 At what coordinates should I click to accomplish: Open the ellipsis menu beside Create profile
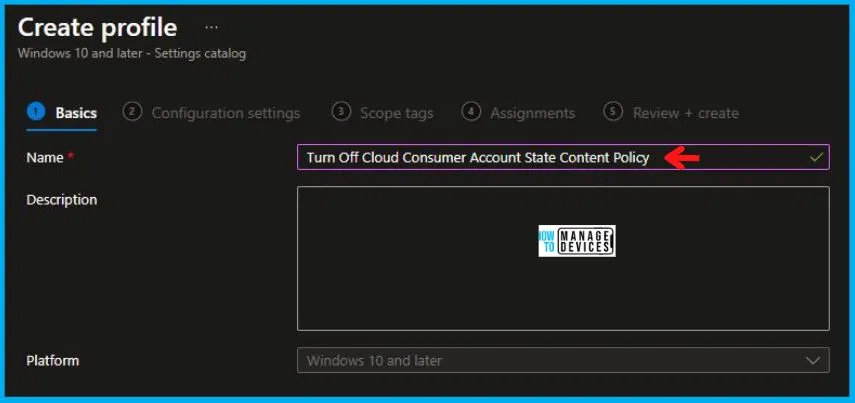click(212, 27)
